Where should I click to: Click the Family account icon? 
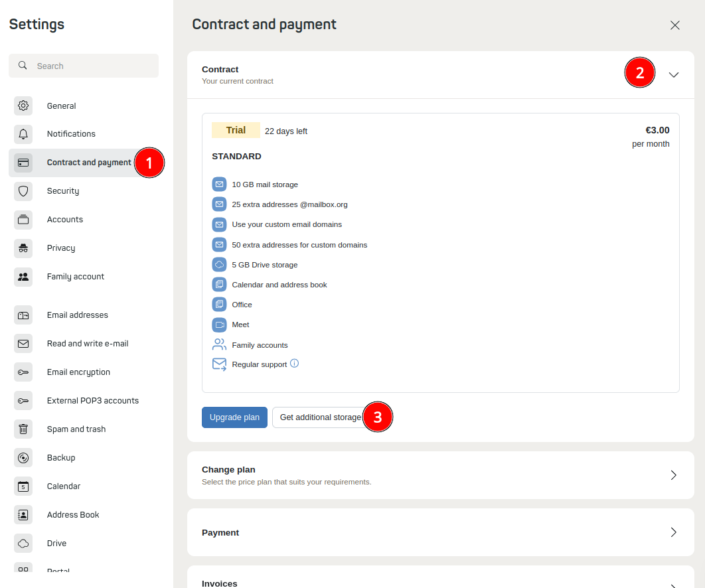[23, 276]
